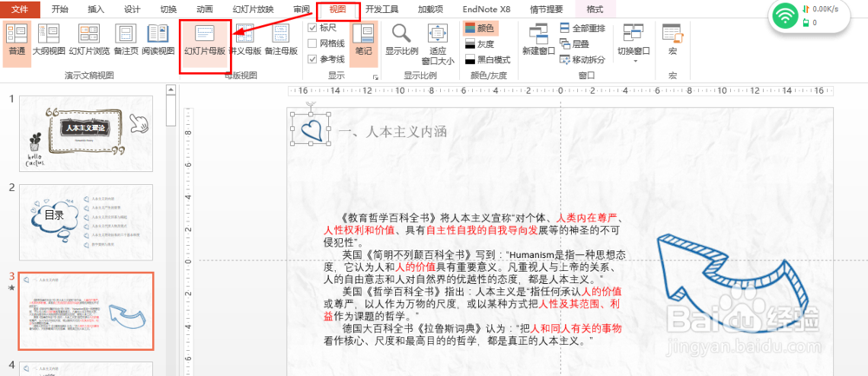
Task: Open a New Window (新建窗口)
Action: [539, 40]
